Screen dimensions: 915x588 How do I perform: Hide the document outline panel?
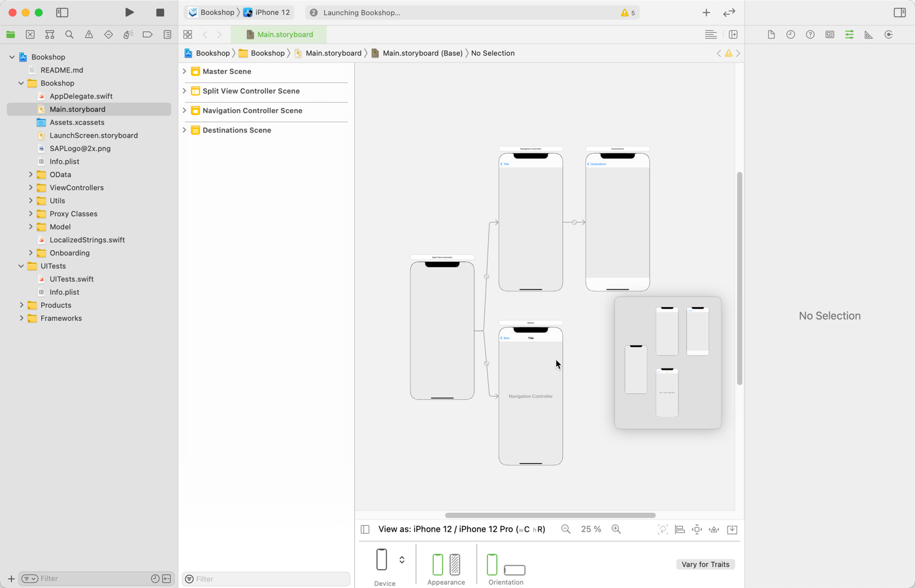point(365,529)
